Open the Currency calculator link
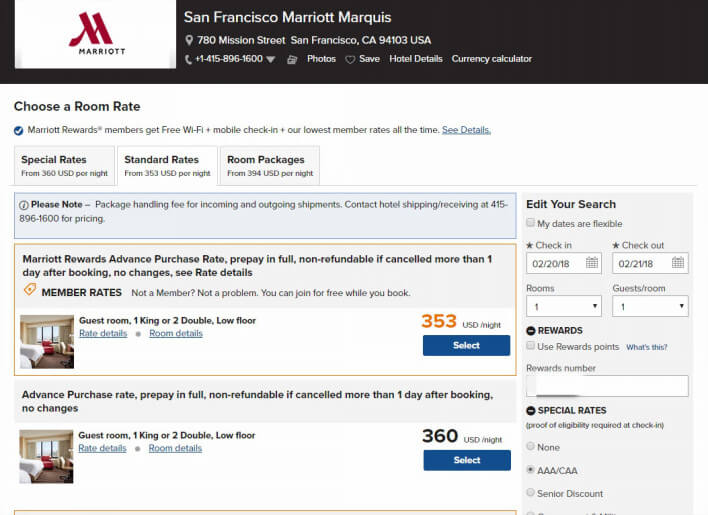Viewport: 708px width, 515px height. (491, 59)
